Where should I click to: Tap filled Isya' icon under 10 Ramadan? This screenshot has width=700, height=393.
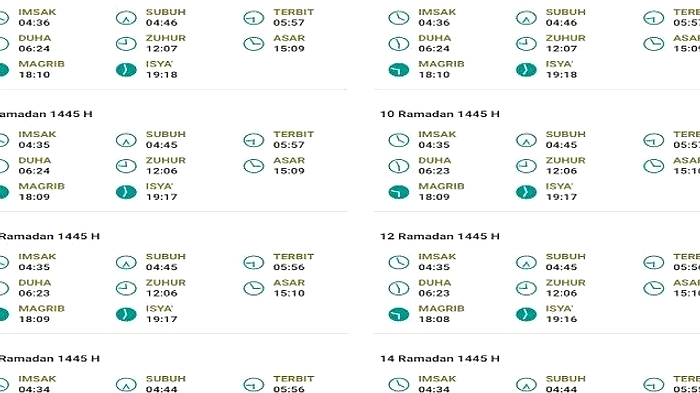(x=526, y=192)
